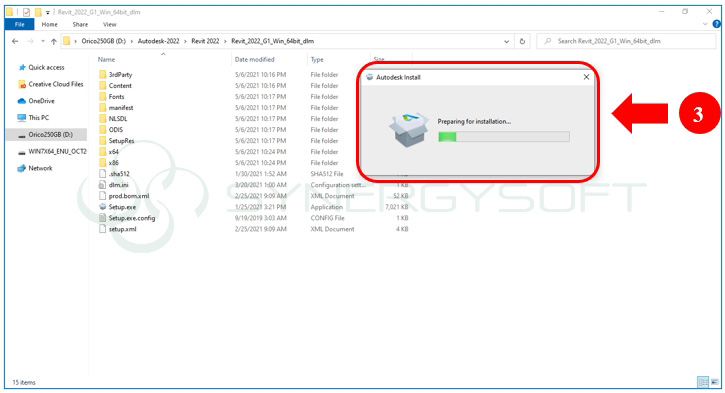Open the View ribbon tab

tap(110, 25)
